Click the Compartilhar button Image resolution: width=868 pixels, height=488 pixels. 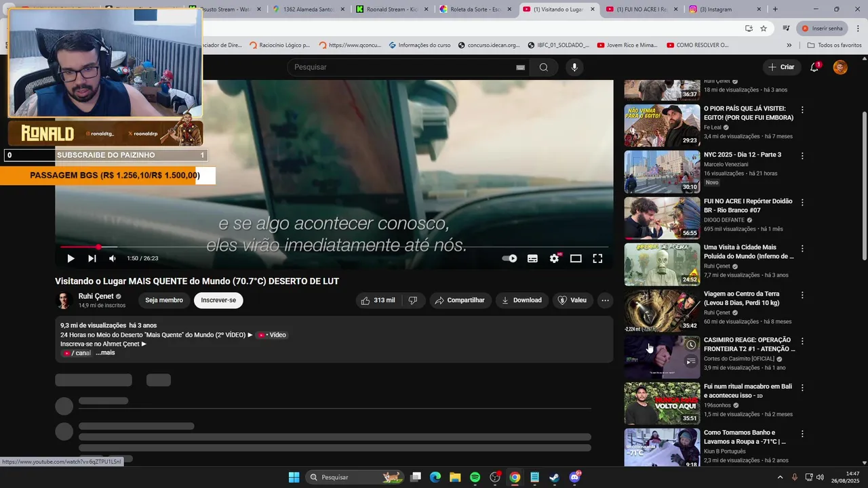click(x=460, y=300)
